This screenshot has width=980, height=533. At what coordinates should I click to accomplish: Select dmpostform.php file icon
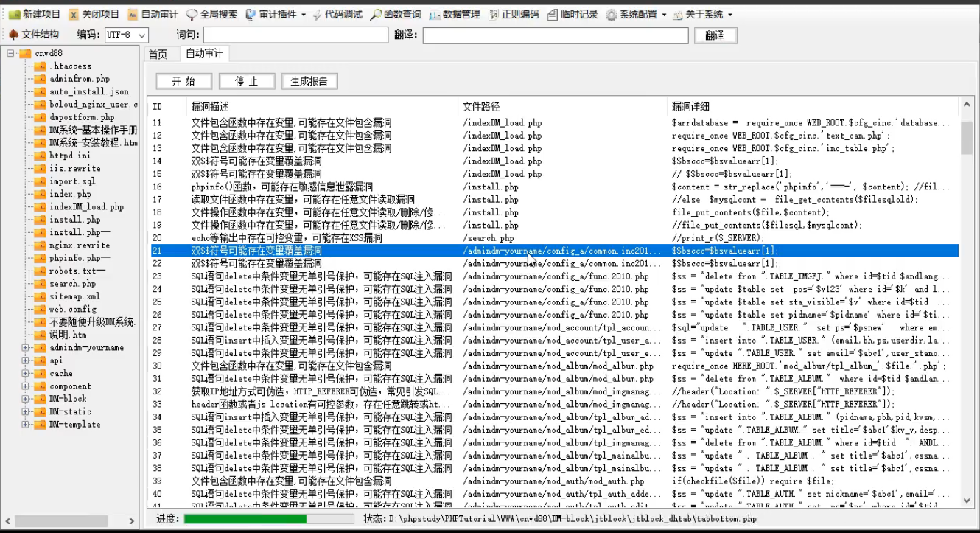tap(40, 117)
